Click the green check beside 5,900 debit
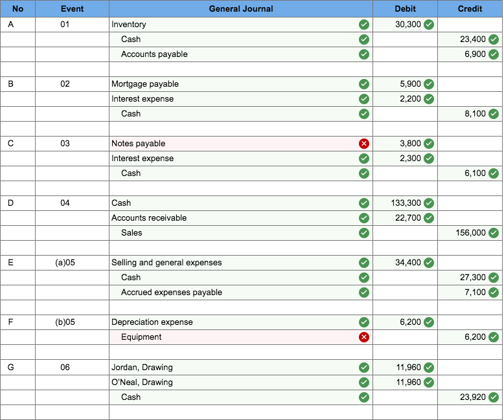The width and height of the screenshot is (504, 420). (429, 84)
